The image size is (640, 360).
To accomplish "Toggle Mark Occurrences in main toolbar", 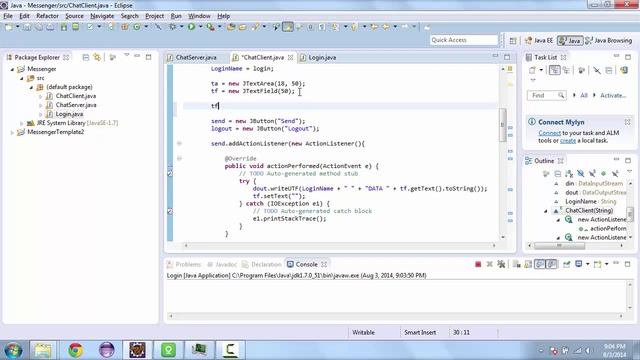I will [288, 27].
